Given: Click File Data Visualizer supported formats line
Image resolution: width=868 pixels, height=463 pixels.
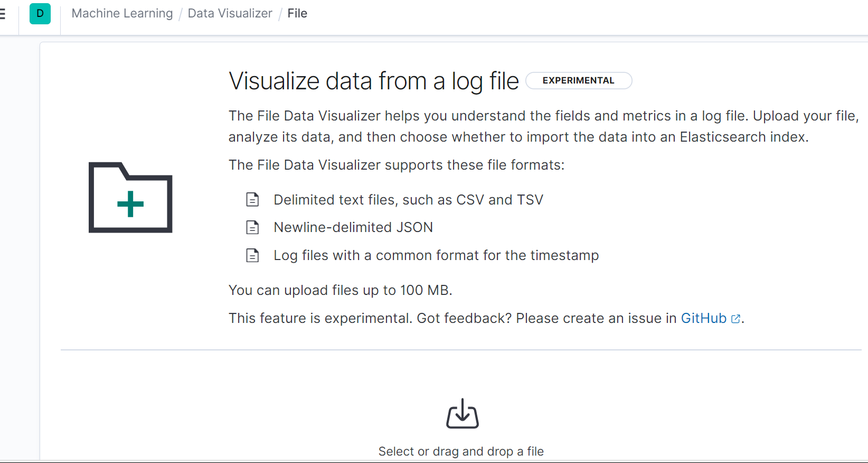Looking at the screenshot, I should pos(397,165).
